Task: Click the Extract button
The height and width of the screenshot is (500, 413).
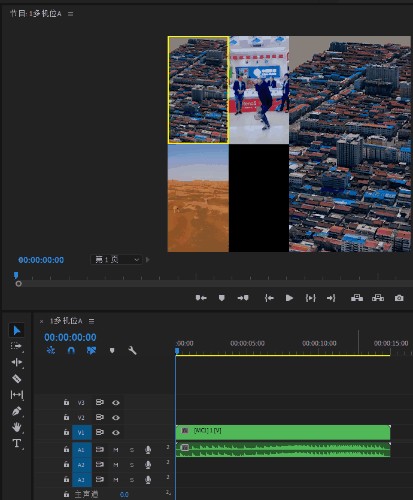Action: click(378, 298)
